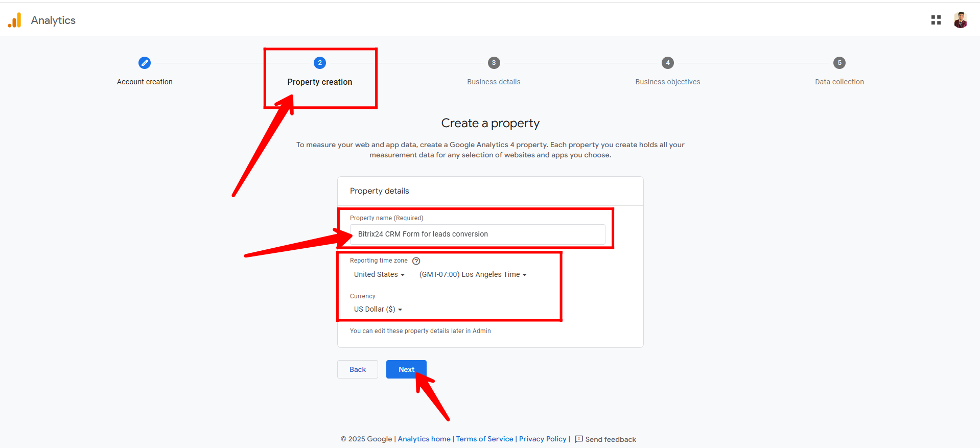Viewport: 980px width, 448px height.
Task: Click the Reporting time zone label
Action: coord(379,261)
